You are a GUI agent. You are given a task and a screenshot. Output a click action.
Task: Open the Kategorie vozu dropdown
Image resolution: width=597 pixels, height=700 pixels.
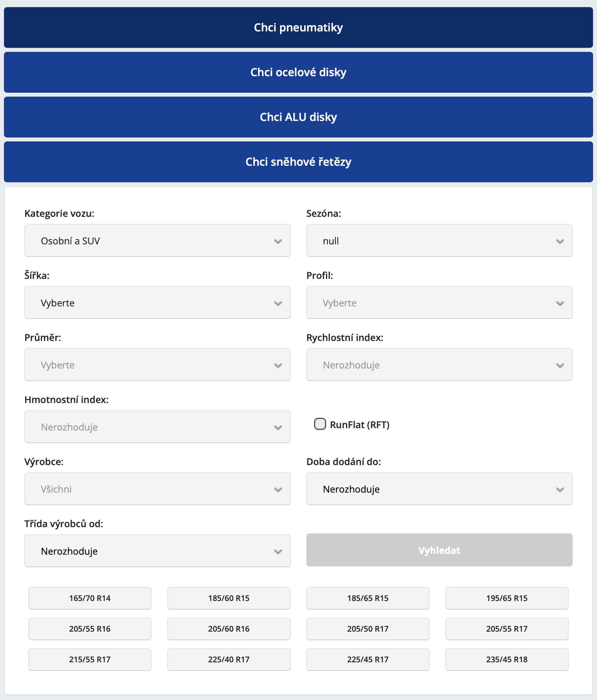pyautogui.click(x=157, y=241)
